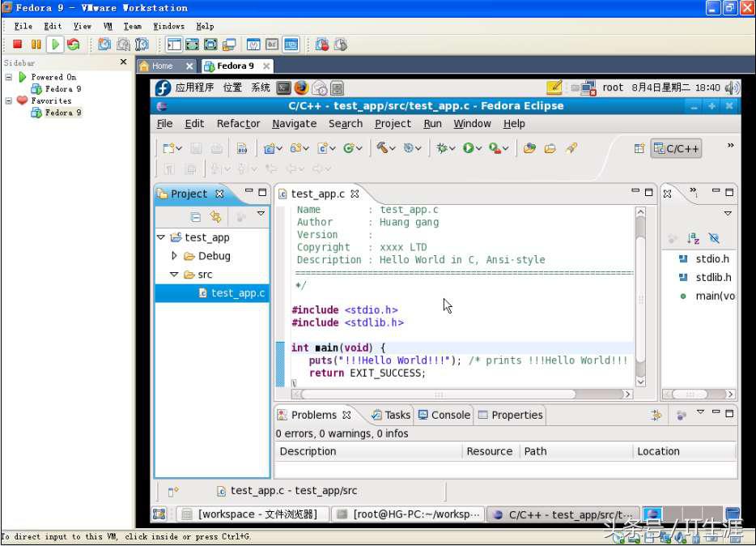
Task: Collapse the src folder in Project view
Action: pos(175,274)
